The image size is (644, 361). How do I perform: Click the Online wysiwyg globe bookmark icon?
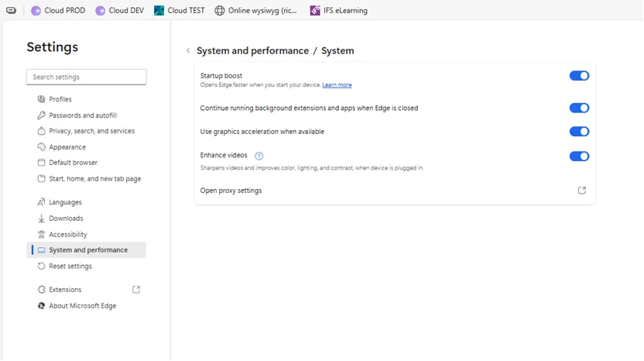[x=220, y=11]
